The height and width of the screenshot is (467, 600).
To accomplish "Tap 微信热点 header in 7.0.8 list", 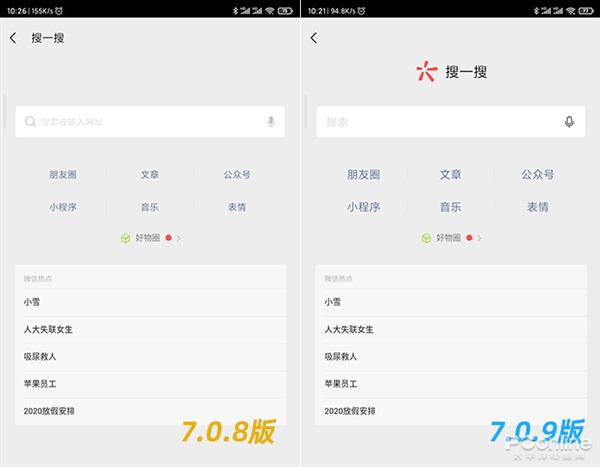I will (38, 278).
